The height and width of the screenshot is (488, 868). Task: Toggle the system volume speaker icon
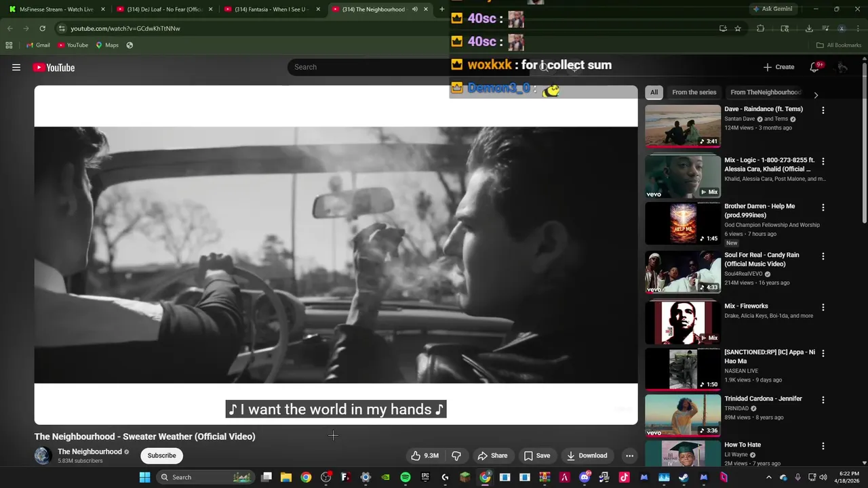pos(823,477)
